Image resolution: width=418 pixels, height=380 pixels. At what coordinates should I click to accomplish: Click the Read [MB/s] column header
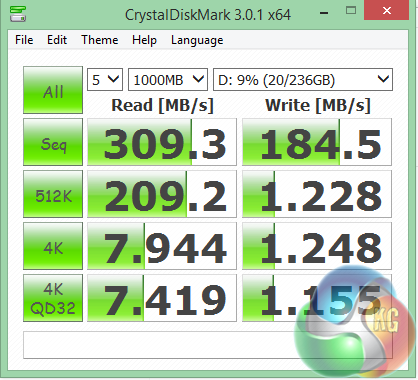[162, 106]
